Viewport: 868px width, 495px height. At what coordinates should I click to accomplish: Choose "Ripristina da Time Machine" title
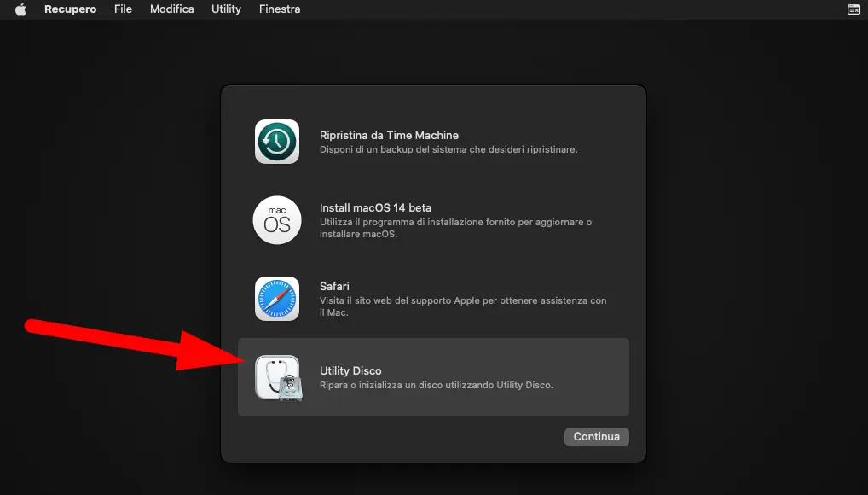click(x=389, y=135)
